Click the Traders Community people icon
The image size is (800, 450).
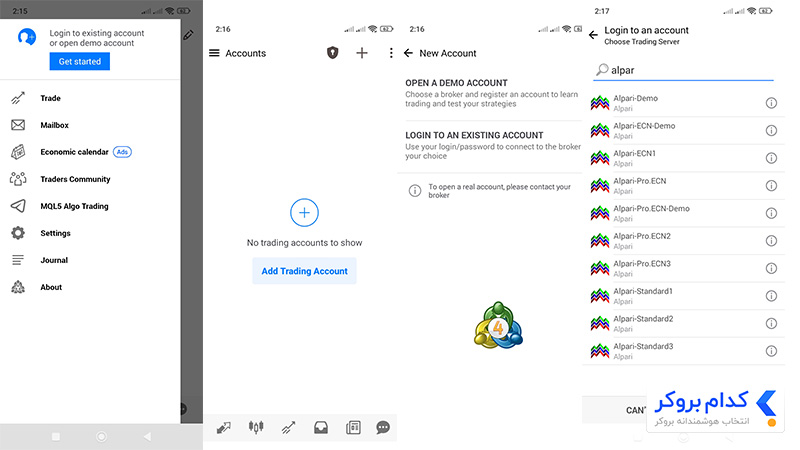[18, 179]
